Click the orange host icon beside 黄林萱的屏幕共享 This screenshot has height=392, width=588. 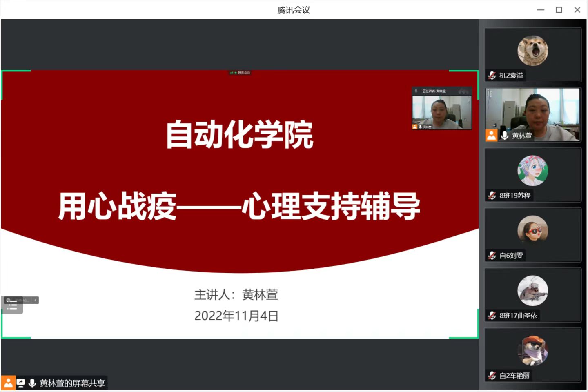pyautogui.click(x=8, y=383)
